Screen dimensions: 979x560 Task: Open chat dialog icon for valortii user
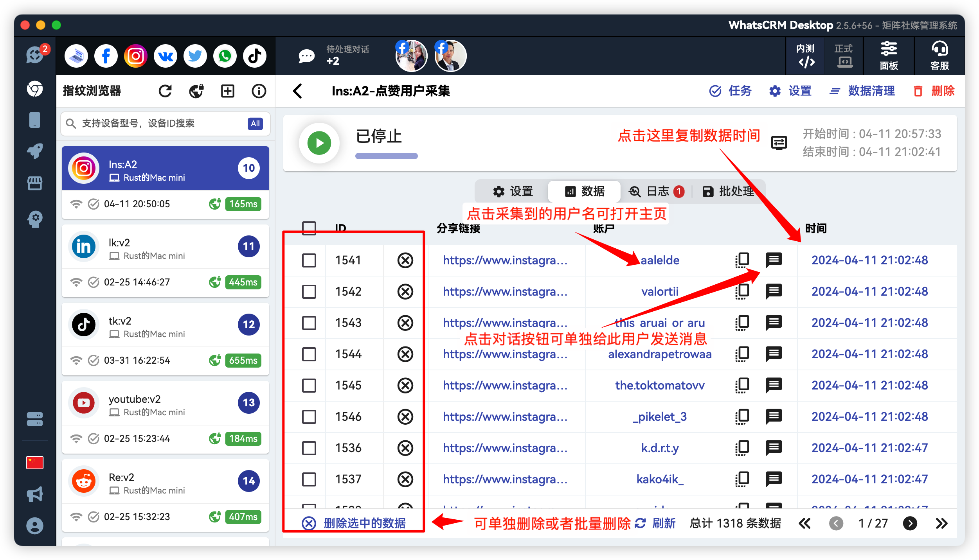(x=774, y=291)
